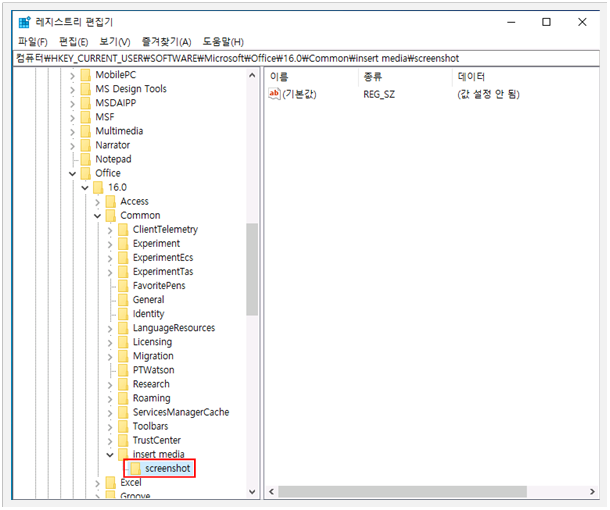Collapse the insert media key
Viewport: 610px width, 510px height.
(110, 454)
